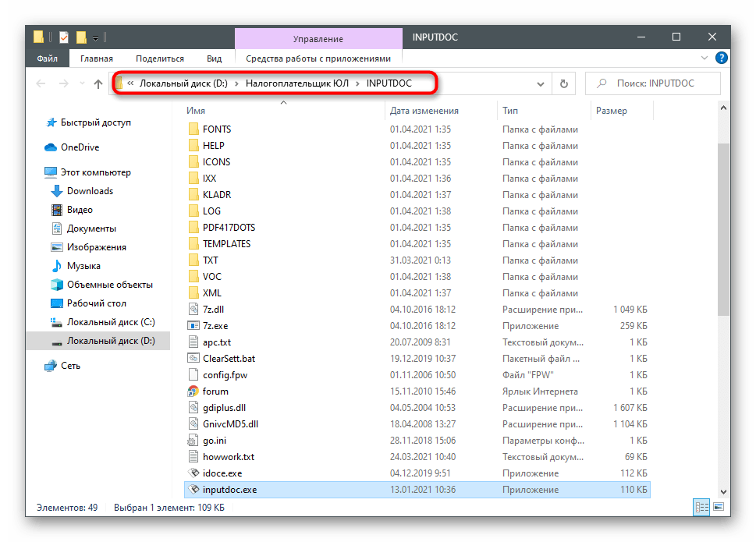Select Быстрый доступ in navigation pane
The height and width of the screenshot is (542, 756).
[95, 122]
